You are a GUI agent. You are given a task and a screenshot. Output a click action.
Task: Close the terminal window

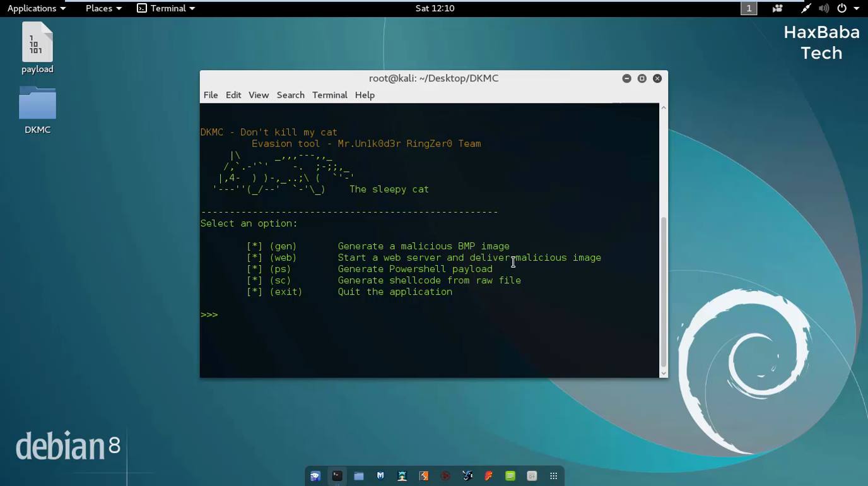pyautogui.click(x=657, y=78)
